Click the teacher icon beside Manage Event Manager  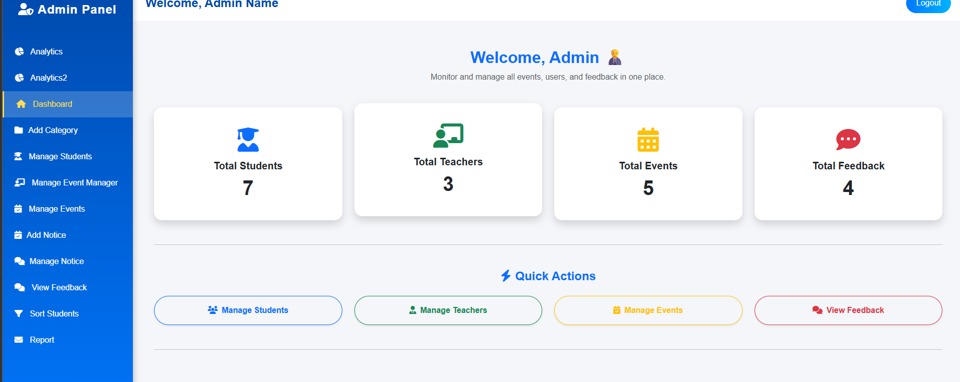click(x=20, y=182)
